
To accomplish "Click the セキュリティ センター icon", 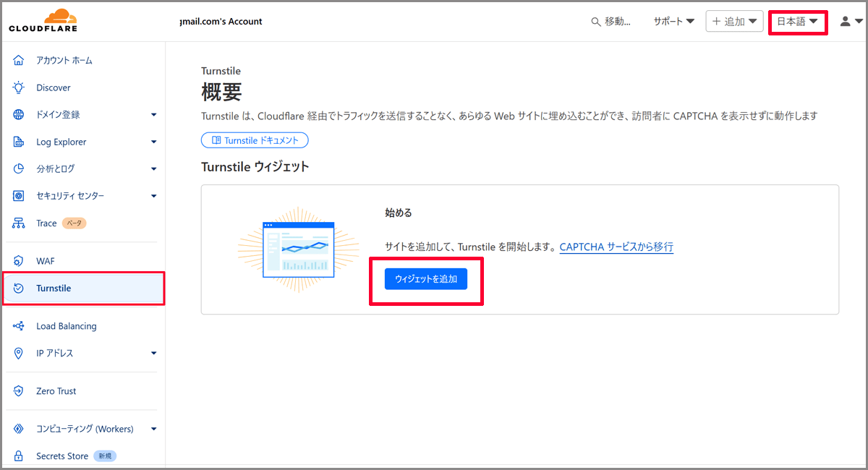I will click(x=19, y=196).
